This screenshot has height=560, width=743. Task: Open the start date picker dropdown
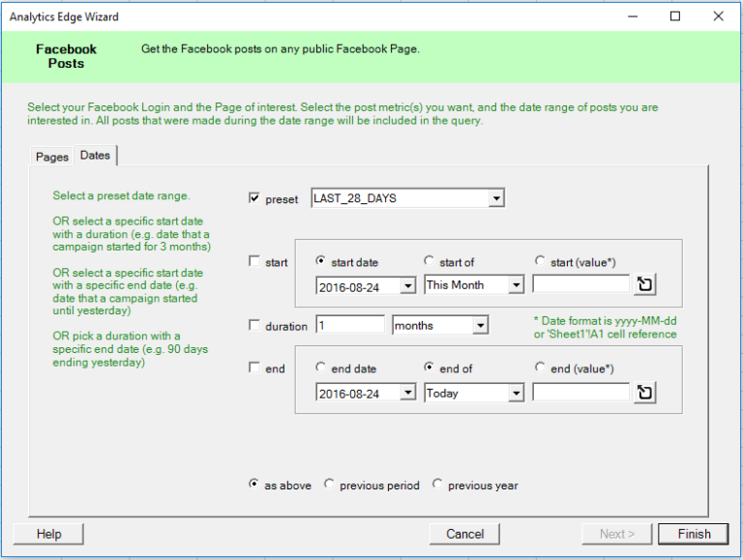[x=407, y=285]
